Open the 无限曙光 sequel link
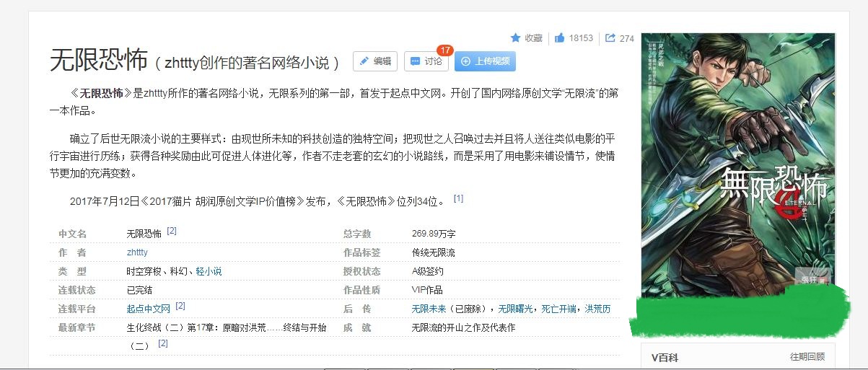This screenshot has width=868, height=370. (516, 309)
